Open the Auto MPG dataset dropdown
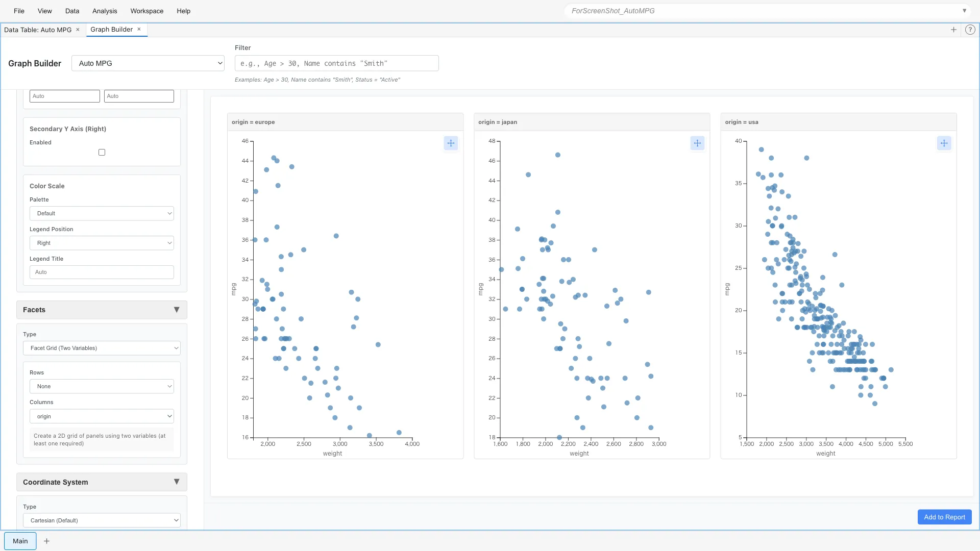 pyautogui.click(x=148, y=63)
